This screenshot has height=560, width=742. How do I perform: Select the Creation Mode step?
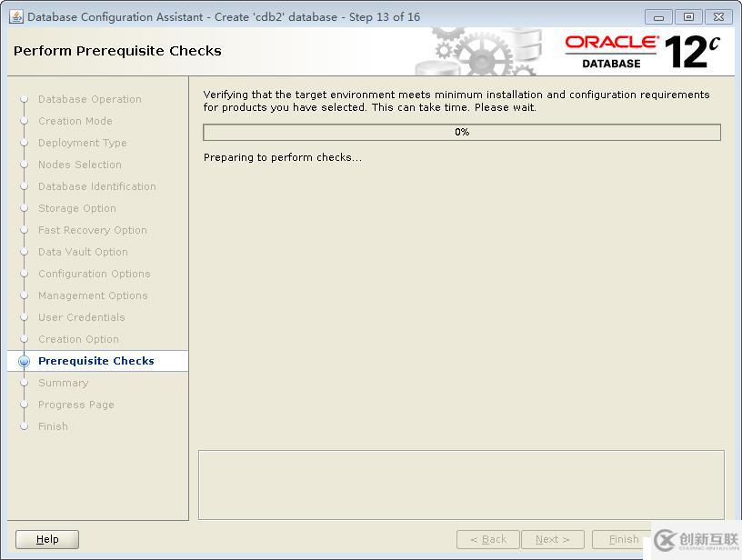tap(75, 121)
